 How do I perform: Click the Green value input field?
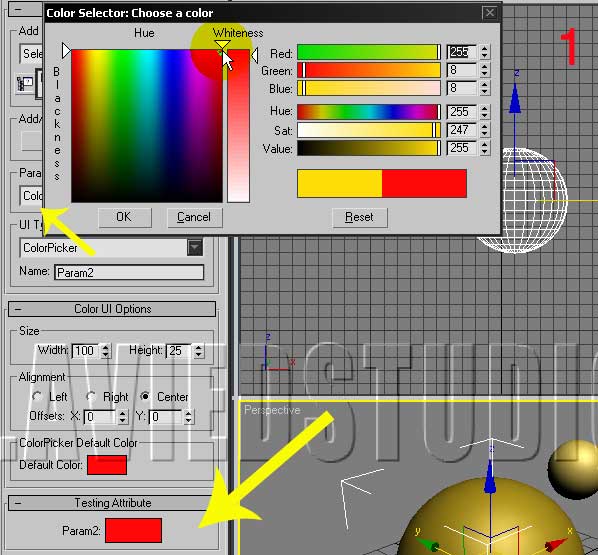(461, 70)
